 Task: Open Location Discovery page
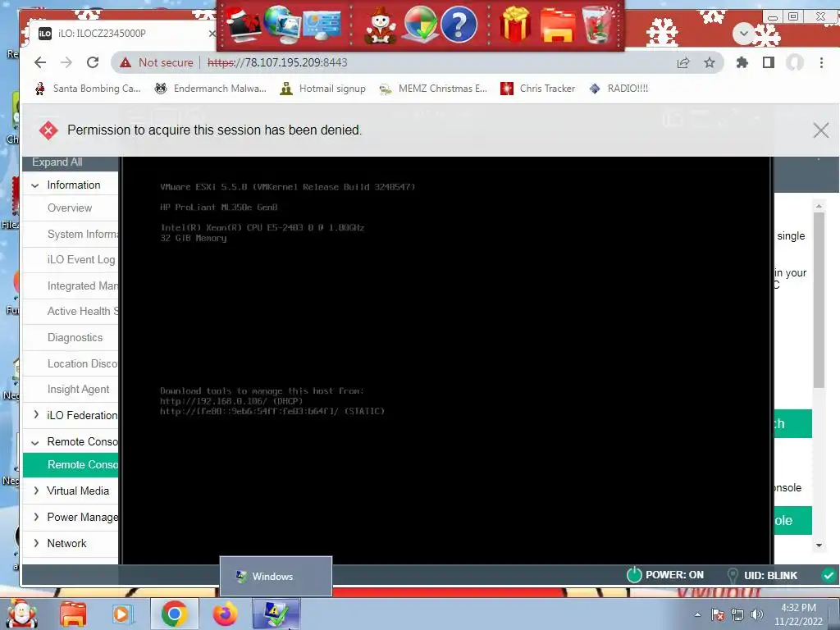[x=83, y=363]
